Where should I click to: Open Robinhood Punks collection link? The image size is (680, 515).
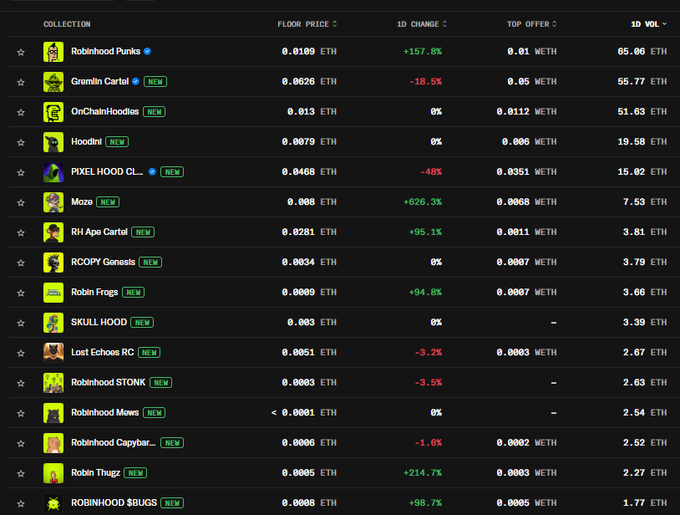click(105, 51)
